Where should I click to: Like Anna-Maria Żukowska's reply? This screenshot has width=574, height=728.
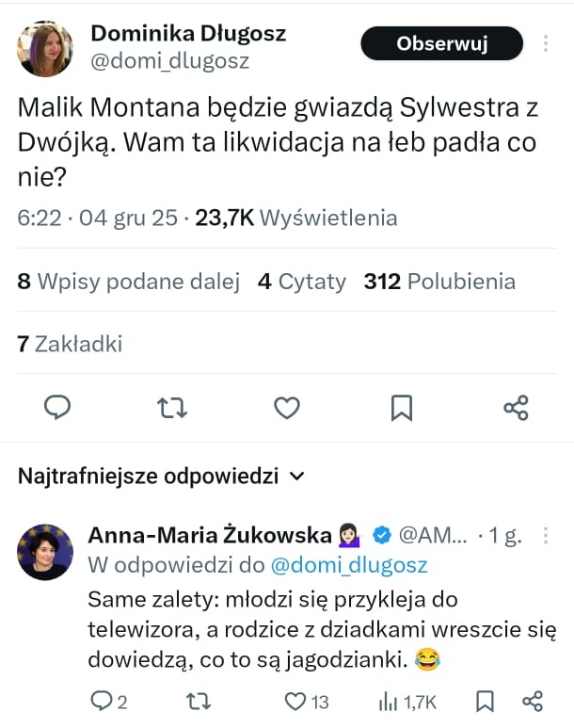pyautogui.click(x=295, y=701)
